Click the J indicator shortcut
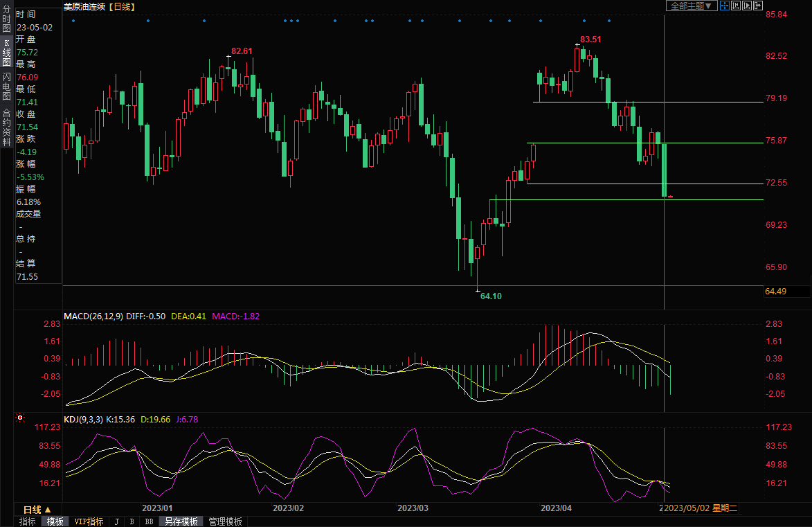The width and height of the screenshot is (812, 527). (116, 521)
